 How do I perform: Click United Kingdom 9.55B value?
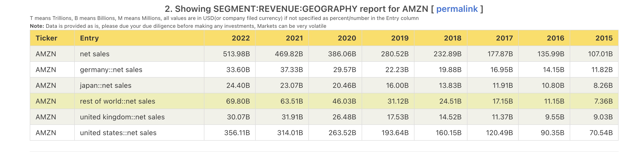tap(555, 117)
